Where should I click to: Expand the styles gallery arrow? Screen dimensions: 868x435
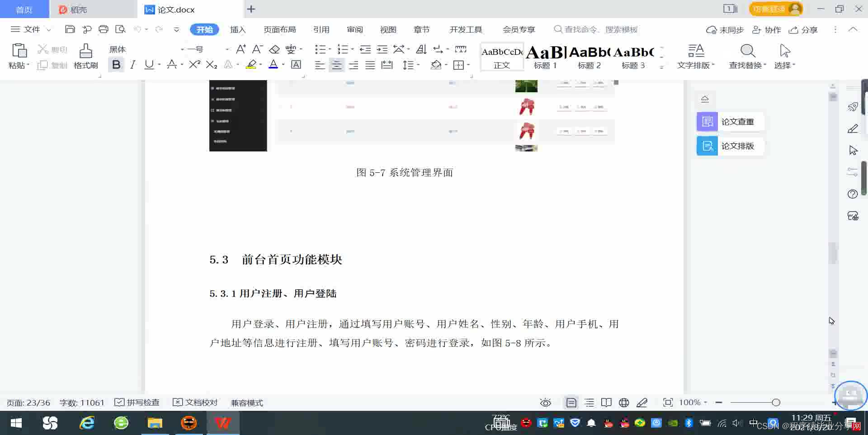coord(661,67)
